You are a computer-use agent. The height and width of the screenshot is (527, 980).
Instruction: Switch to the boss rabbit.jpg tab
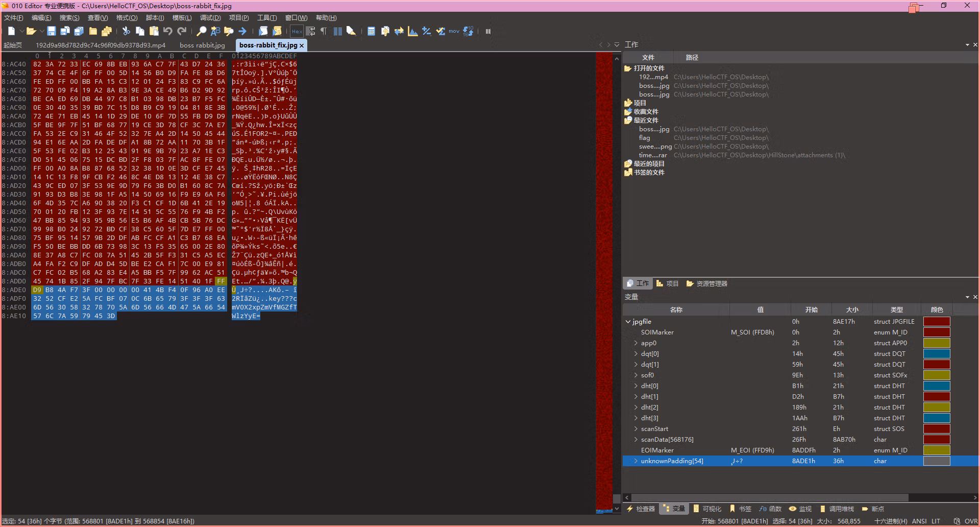[x=202, y=45]
